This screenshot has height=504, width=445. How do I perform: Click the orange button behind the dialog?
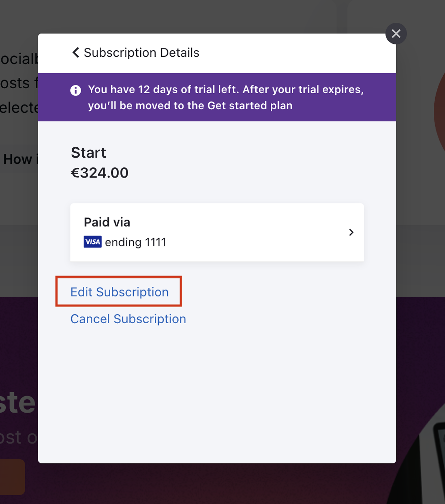tap(12, 477)
